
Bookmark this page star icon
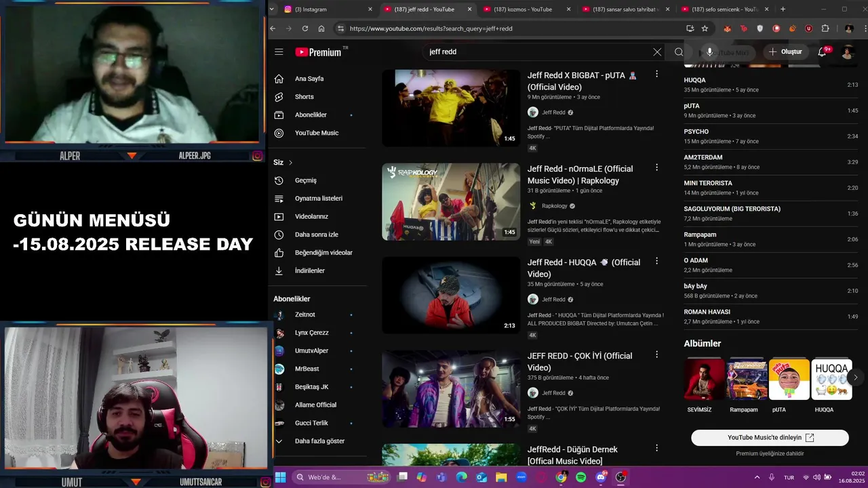(x=705, y=28)
